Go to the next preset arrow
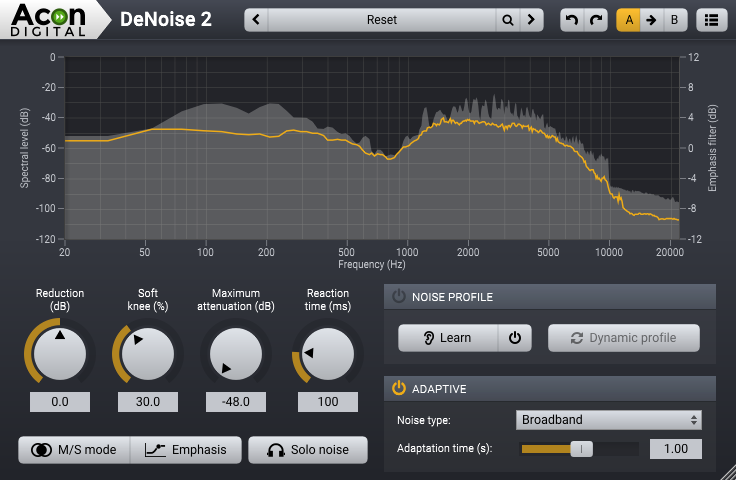 click(531, 20)
